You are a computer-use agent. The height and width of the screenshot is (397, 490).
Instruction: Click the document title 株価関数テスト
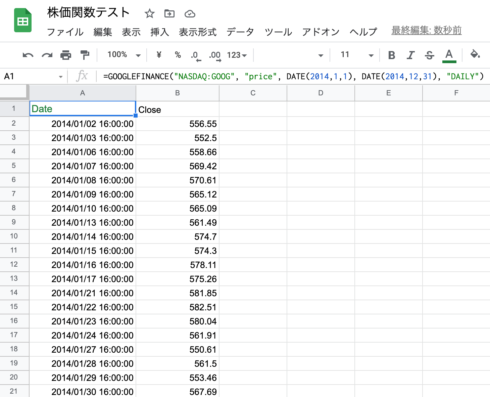click(88, 13)
